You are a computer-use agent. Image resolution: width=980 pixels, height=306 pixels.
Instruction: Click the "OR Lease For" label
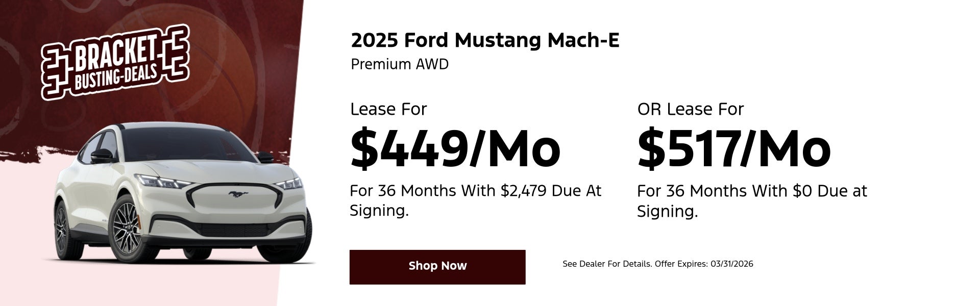pyautogui.click(x=690, y=109)
